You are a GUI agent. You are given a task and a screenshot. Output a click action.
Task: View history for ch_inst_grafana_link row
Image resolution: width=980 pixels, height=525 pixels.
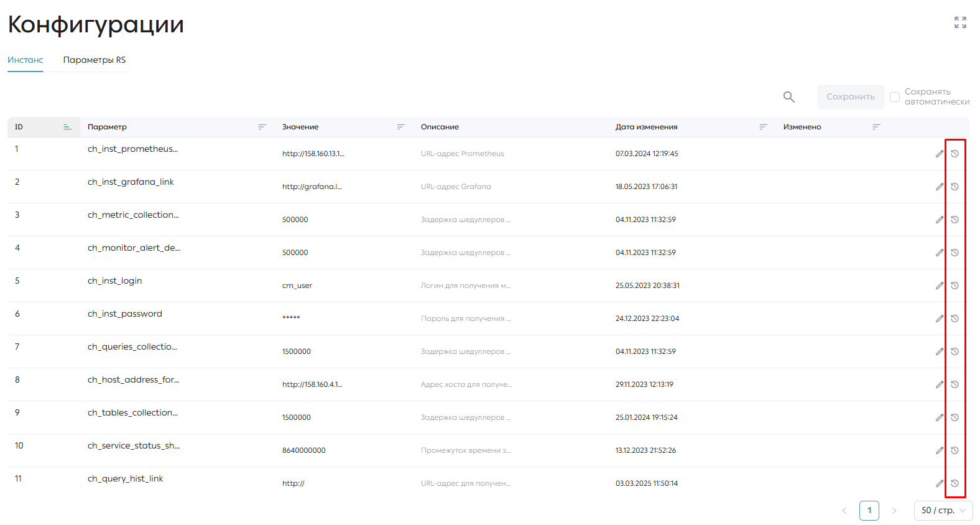click(x=955, y=187)
